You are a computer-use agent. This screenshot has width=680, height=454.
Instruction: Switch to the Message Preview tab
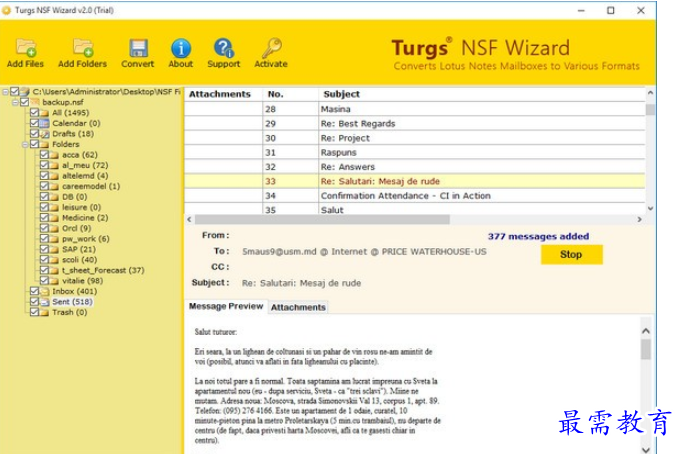pos(226,306)
